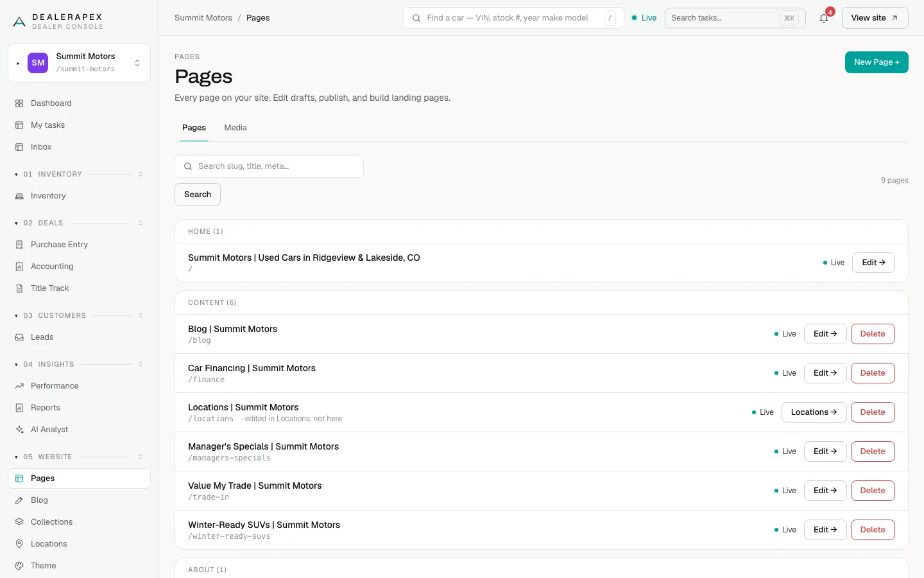Click the Performance chart icon

coord(19,386)
